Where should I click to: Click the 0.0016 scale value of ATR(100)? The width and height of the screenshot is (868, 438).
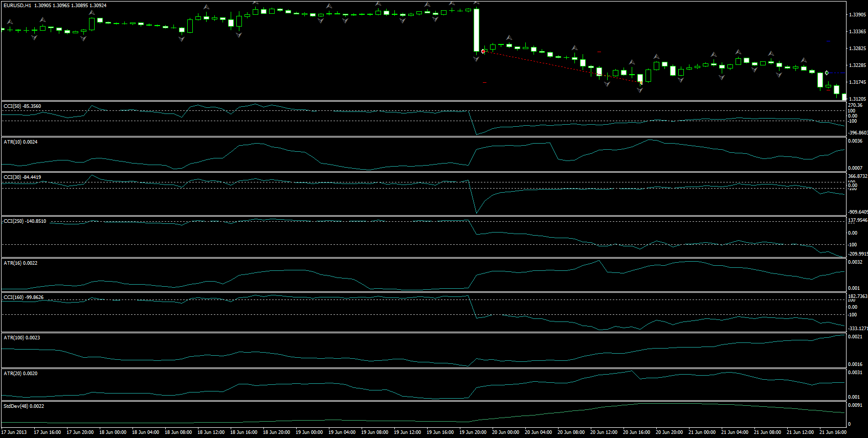point(855,364)
